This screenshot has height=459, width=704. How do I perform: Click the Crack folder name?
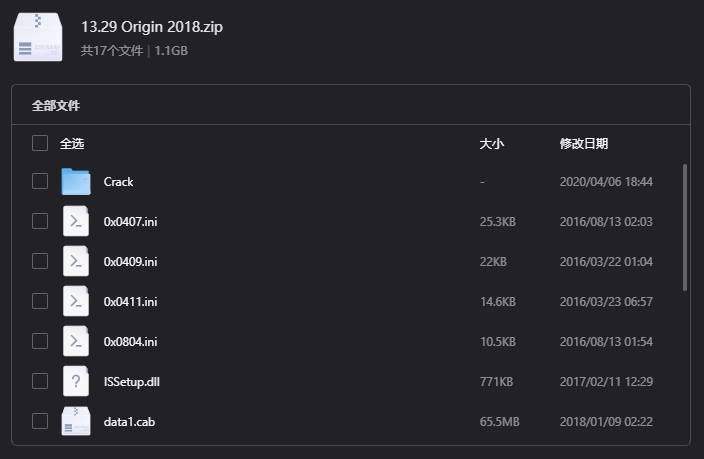[119, 181]
